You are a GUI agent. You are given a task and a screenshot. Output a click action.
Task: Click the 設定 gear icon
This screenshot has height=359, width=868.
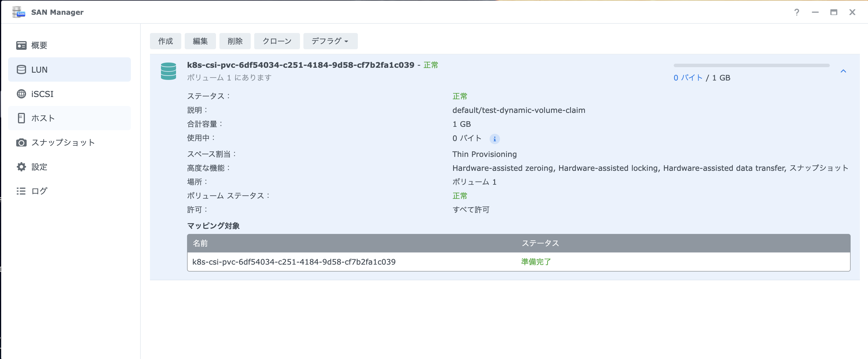21,167
